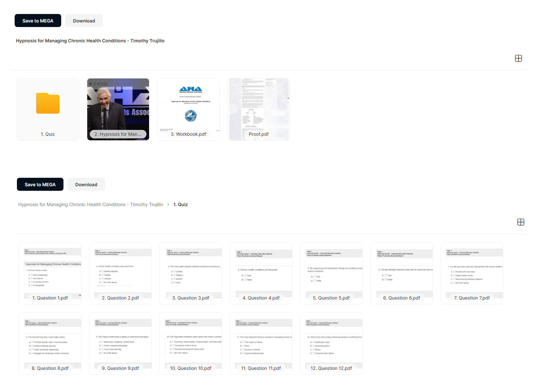Open 5. Question 5.pdf

point(331,273)
